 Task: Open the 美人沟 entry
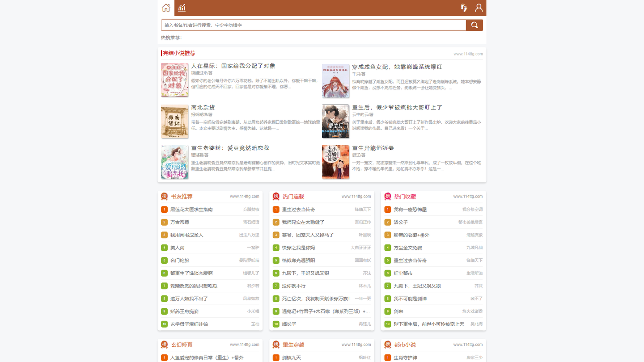(178, 248)
